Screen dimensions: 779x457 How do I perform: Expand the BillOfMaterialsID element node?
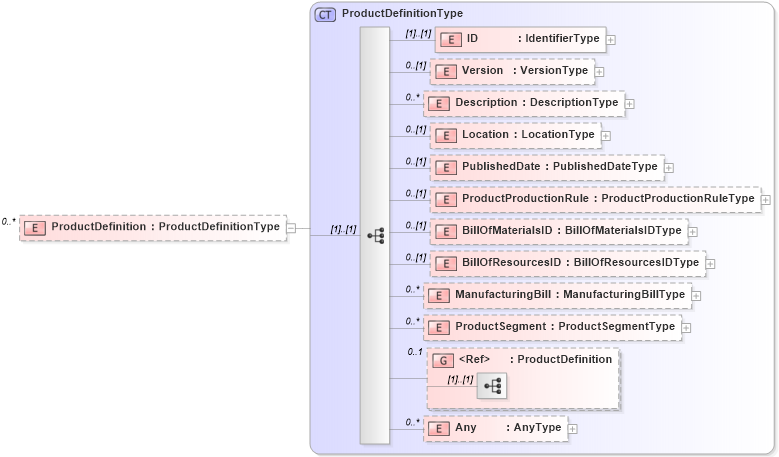pyautogui.click(x=693, y=232)
